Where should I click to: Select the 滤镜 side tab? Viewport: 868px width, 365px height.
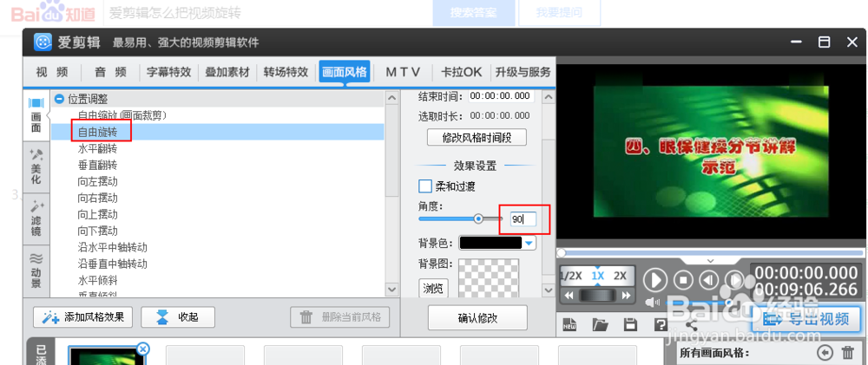tap(36, 218)
